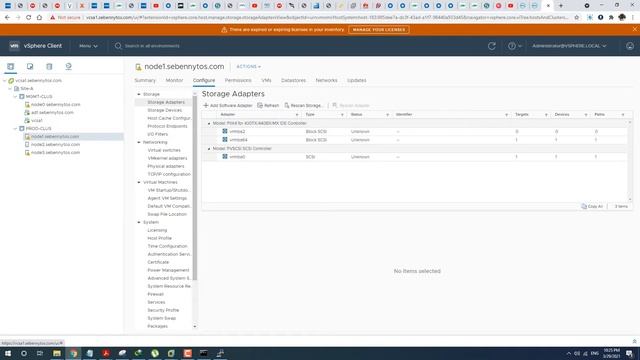Click the search in all environments field
Screen dimensions: 640x360
152,46
